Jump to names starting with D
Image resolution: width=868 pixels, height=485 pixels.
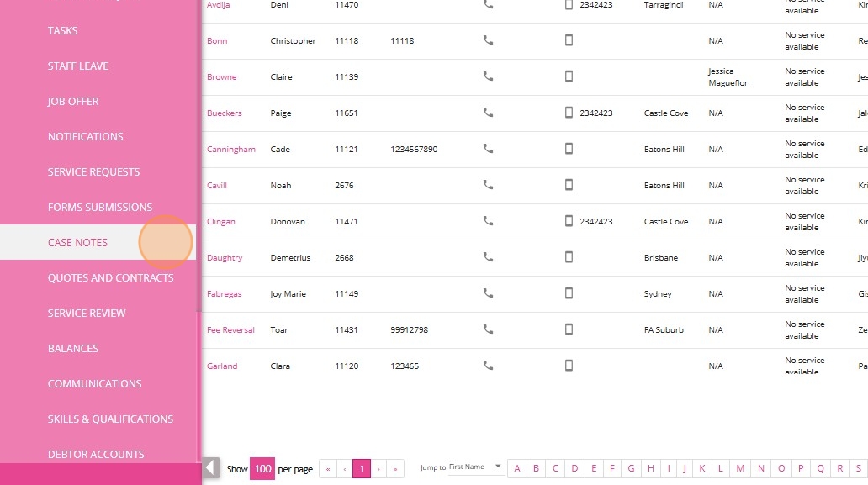[574, 468]
